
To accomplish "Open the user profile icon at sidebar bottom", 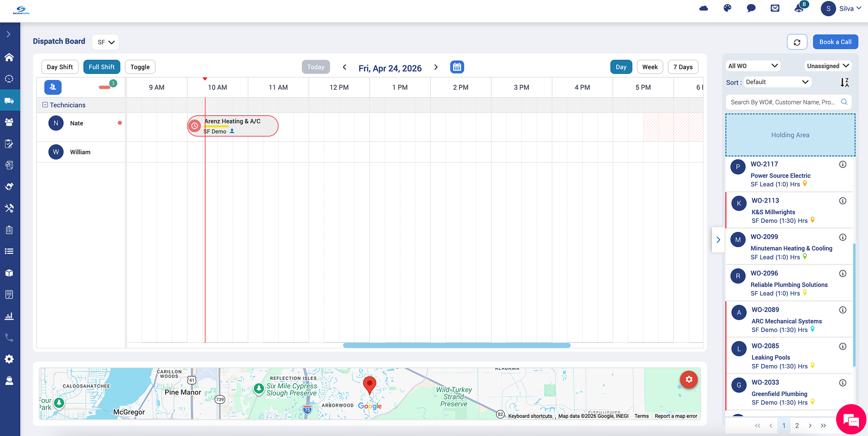I will [9, 381].
